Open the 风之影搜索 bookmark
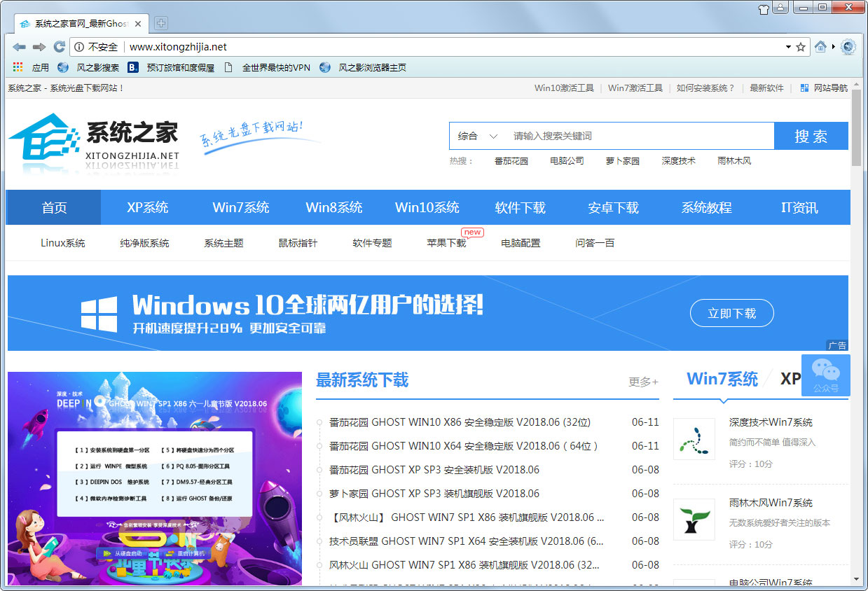Image resolution: width=868 pixels, height=591 pixels. (88, 68)
